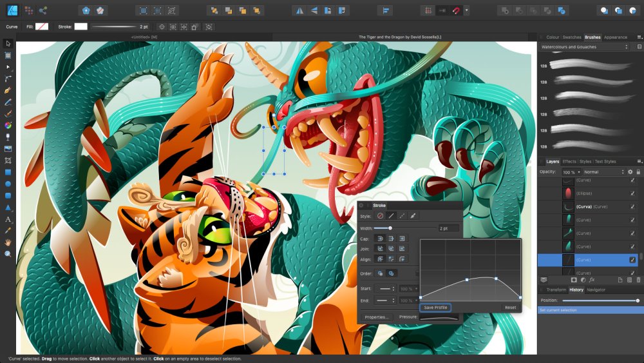Select the Fill gradient tool
Viewport: 644px width, 363px height.
[8, 125]
